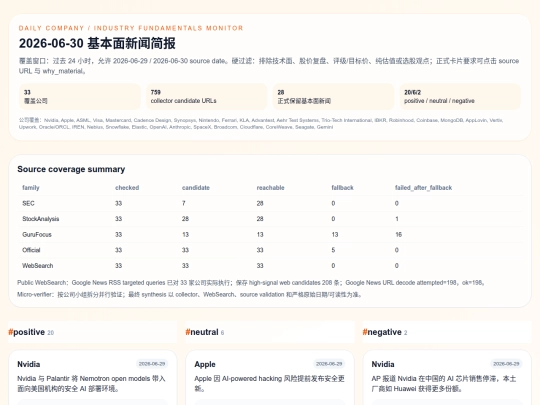Click the 'Source coverage summary' heading
The width and height of the screenshot is (540, 405).
[71, 169]
